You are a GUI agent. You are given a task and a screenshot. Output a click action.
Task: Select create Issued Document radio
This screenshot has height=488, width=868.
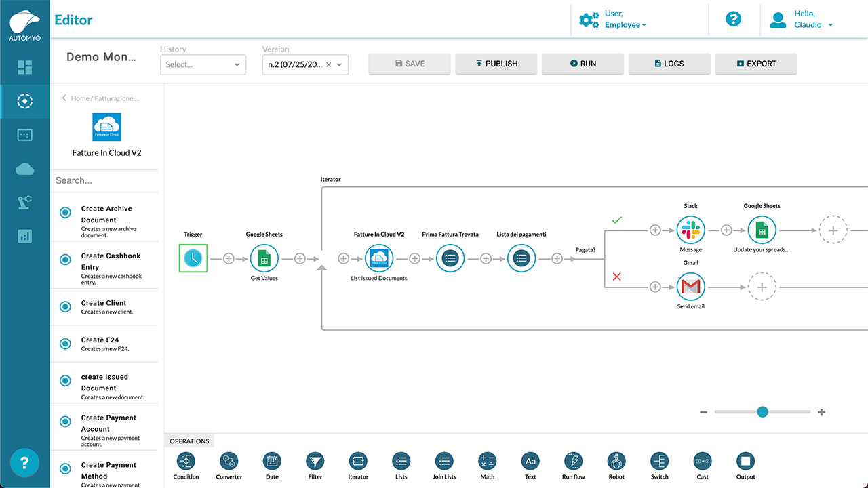65,380
